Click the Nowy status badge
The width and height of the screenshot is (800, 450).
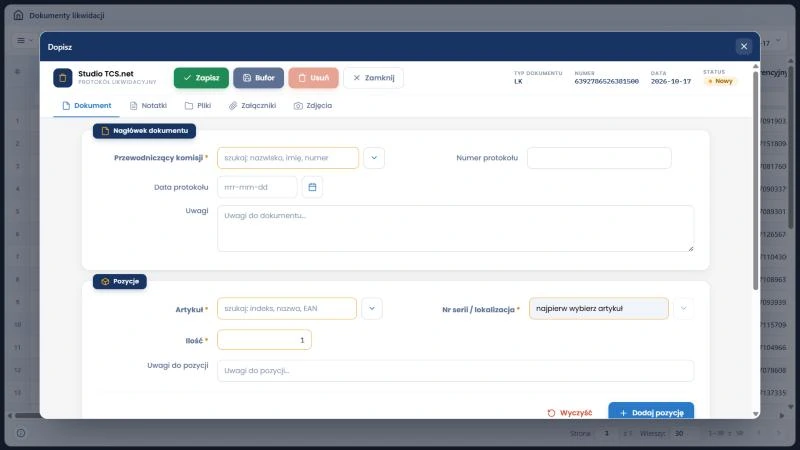(720, 81)
